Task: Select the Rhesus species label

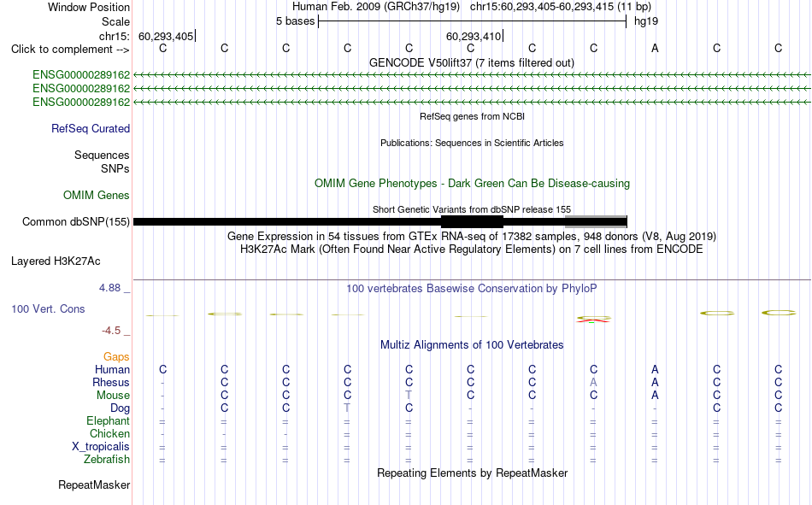Action: [x=111, y=382]
